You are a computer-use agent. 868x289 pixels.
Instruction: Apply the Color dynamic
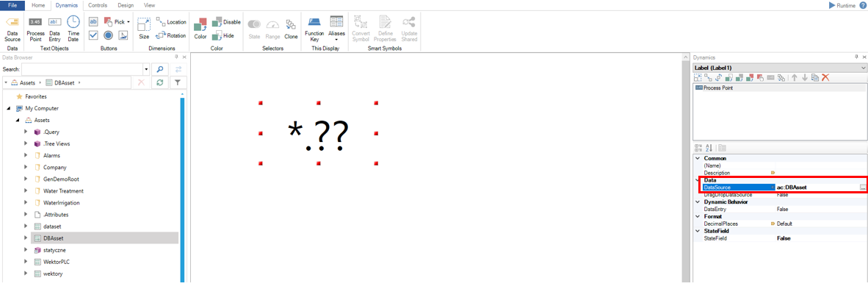(x=200, y=28)
